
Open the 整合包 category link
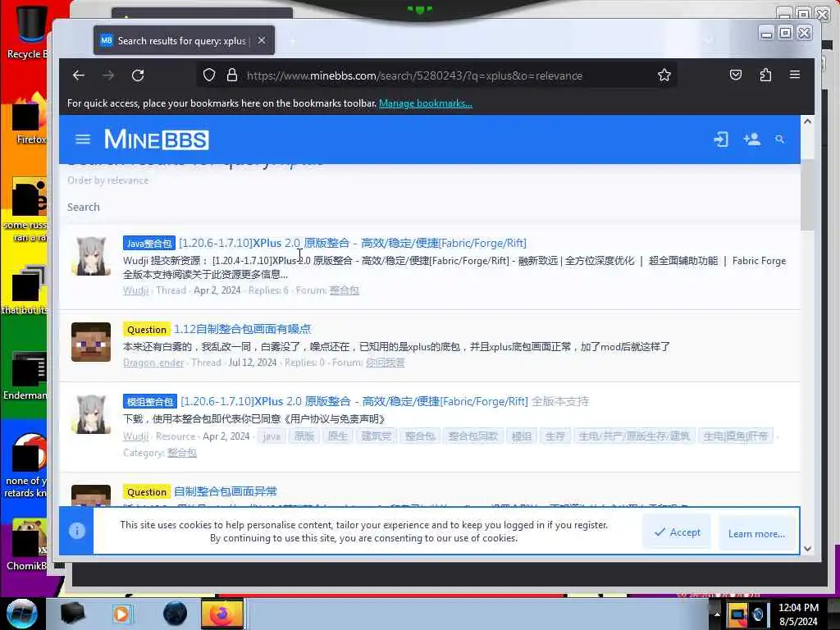pos(181,453)
